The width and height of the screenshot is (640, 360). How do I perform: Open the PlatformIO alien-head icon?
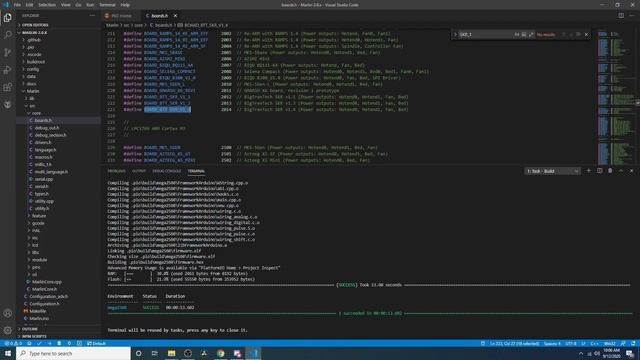coord(8,105)
